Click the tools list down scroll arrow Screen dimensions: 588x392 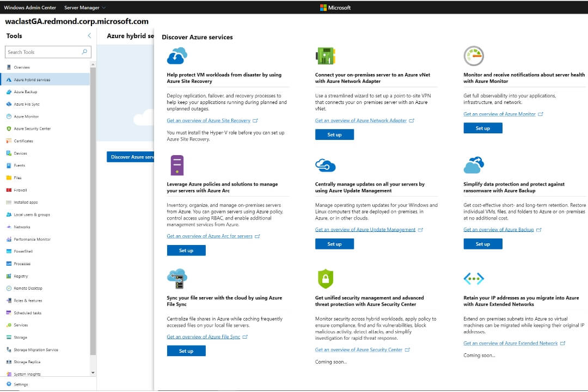tap(93, 372)
